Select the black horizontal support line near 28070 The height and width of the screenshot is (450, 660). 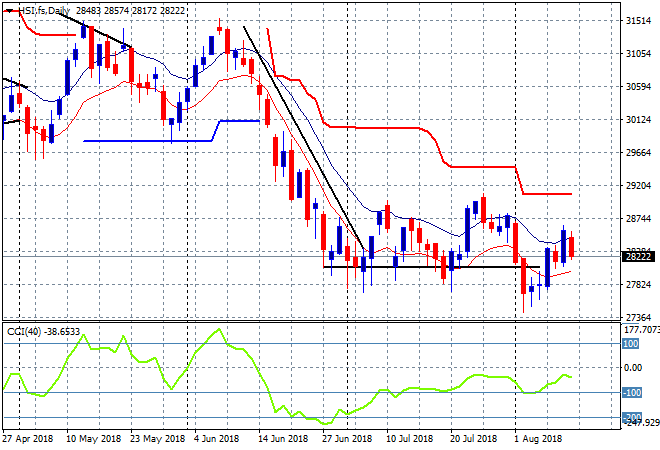coord(431,267)
